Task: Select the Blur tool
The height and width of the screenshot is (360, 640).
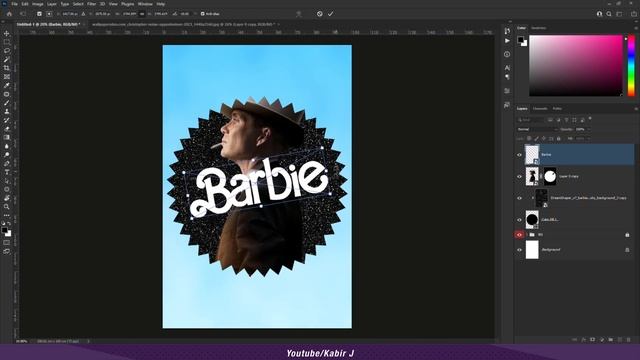Action: pos(7,146)
